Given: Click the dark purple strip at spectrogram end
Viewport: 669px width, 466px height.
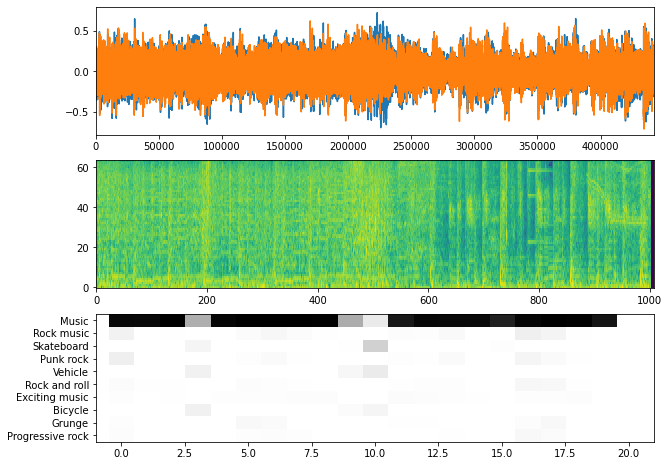Looking at the screenshot, I should [652, 224].
